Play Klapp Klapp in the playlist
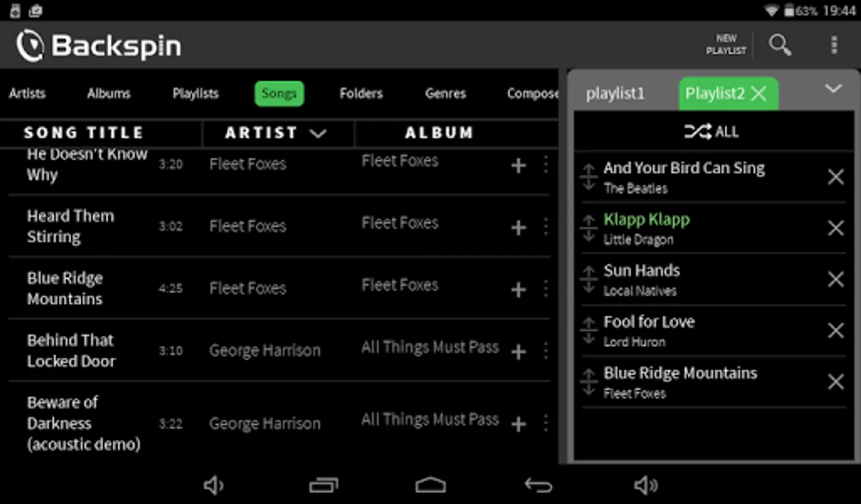861x504 pixels. [646, 220]
